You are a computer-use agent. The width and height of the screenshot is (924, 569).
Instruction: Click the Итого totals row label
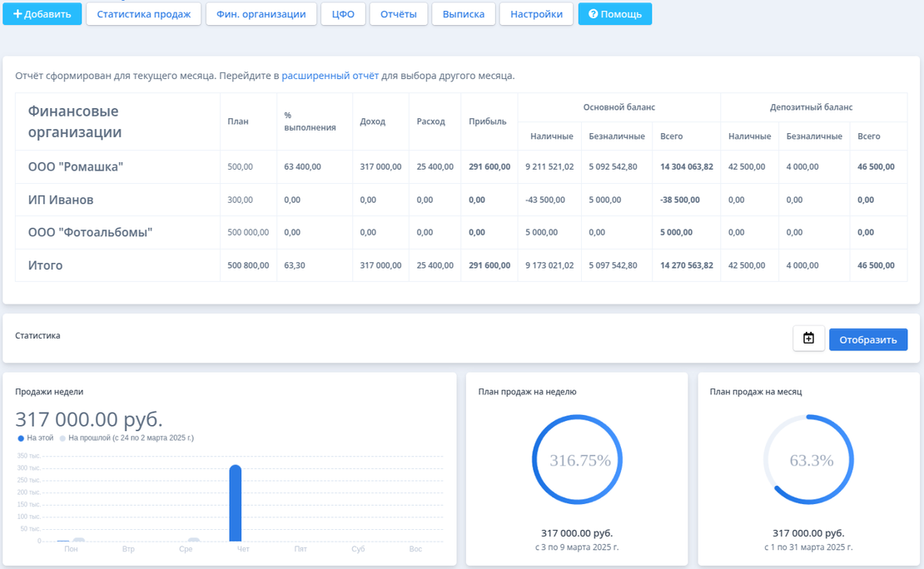pos(46,265)
